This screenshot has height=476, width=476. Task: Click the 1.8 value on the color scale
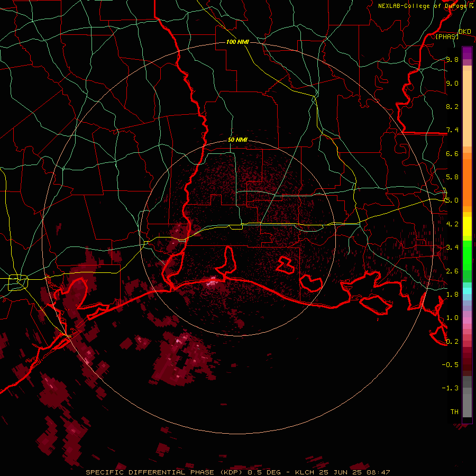[452, 295]
